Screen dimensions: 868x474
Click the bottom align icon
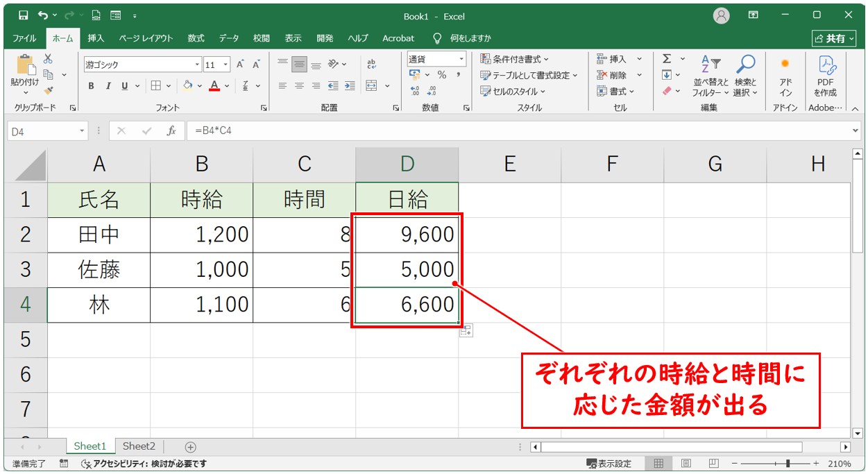coord(316,65)
